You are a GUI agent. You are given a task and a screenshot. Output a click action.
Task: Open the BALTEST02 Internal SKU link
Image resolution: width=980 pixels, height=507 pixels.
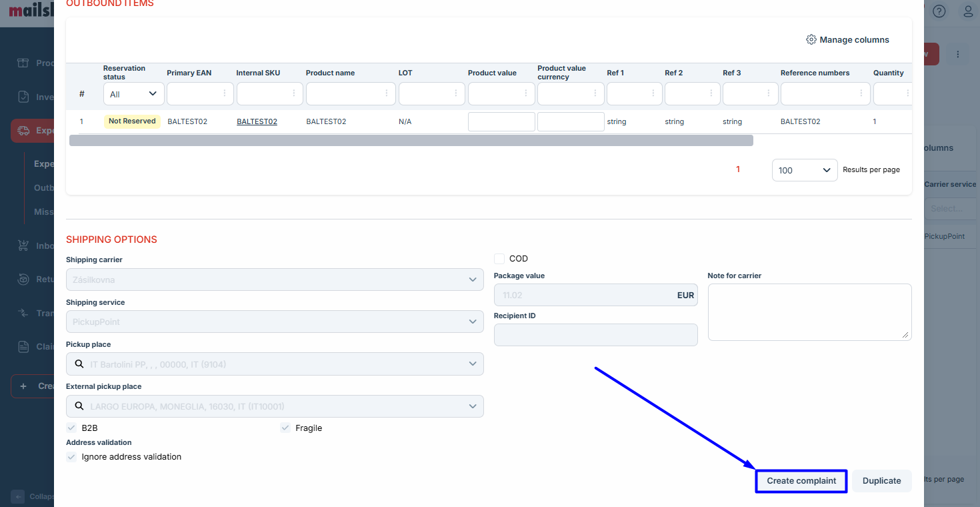click(257, 121)
